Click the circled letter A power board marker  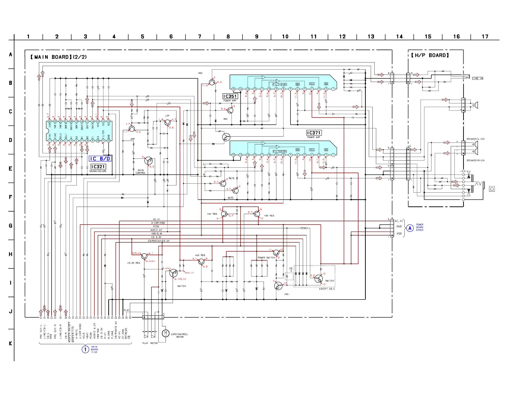pyautogui.click(x=410, y=228)
